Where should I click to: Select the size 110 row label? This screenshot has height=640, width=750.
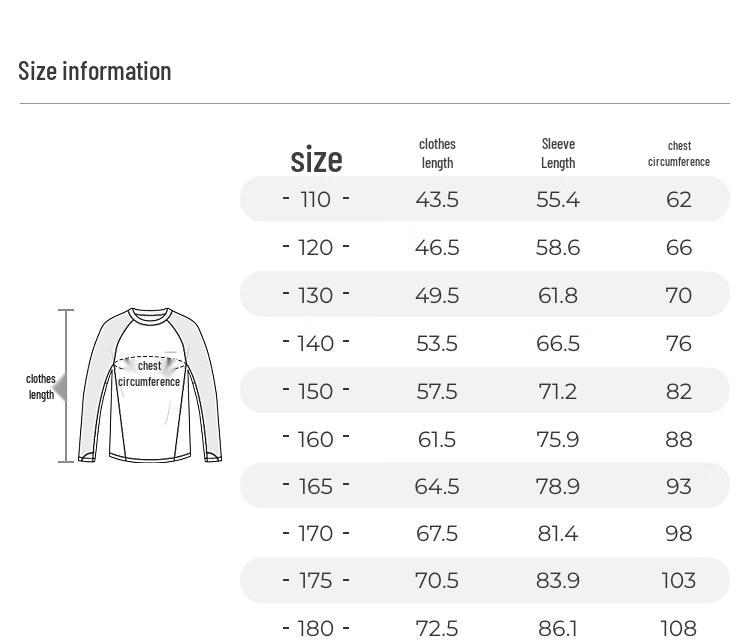[x=316, y=199]
